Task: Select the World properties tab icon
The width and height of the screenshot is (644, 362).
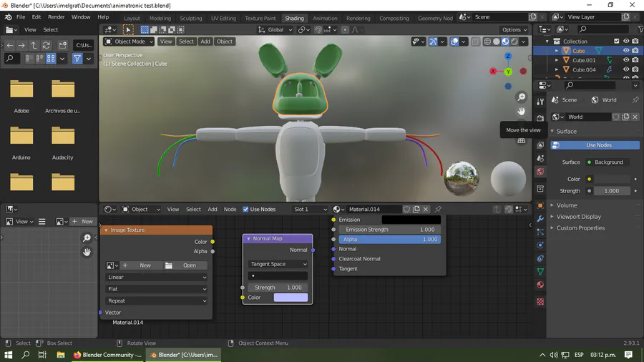Action: tap(540, 172)
